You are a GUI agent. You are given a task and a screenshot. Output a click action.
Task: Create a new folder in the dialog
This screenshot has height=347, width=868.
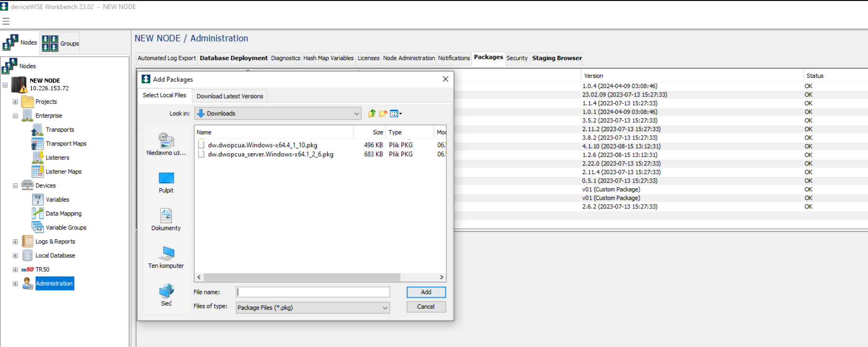[x=383, y=114]
